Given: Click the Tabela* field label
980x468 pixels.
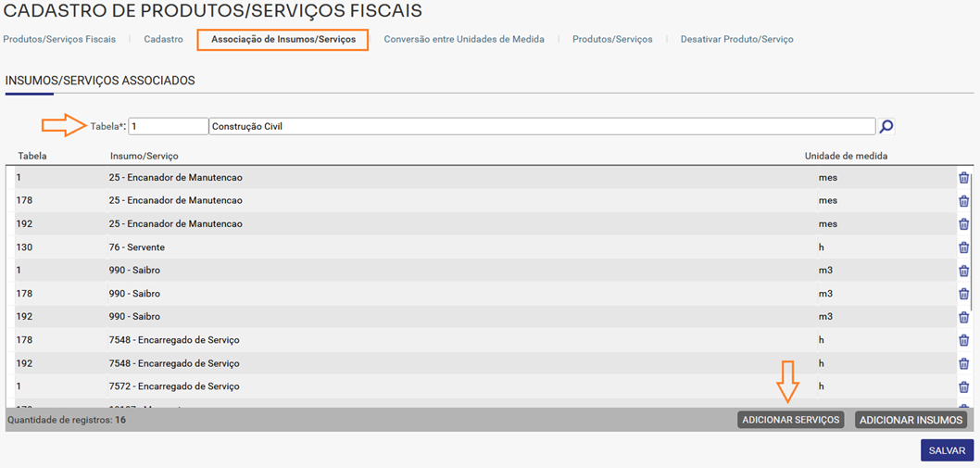Looking at the screenshot, I should pos(108,126).
